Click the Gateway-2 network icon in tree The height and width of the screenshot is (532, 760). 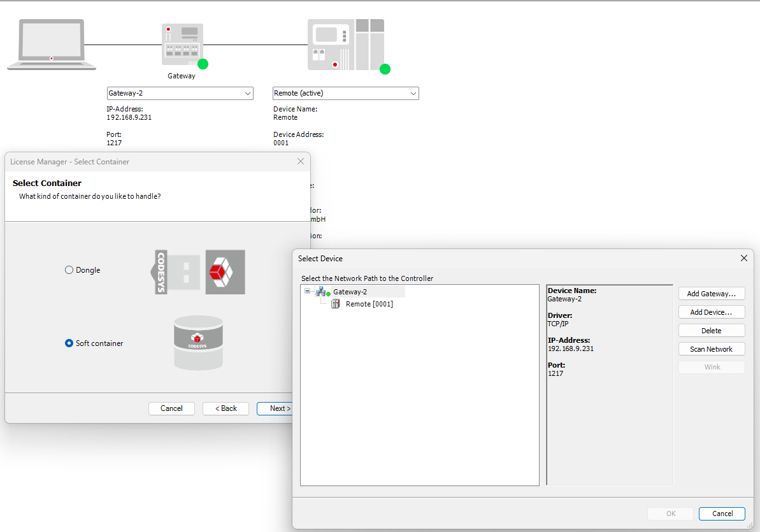tap(322, 292)
